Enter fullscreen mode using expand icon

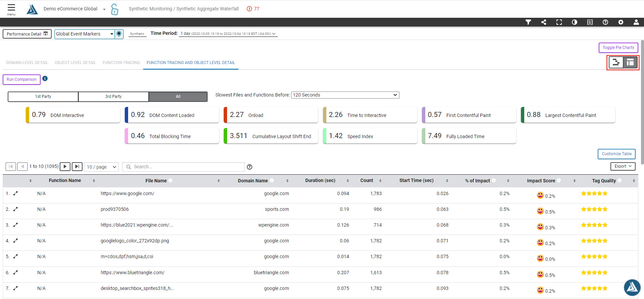coord(559,22)
